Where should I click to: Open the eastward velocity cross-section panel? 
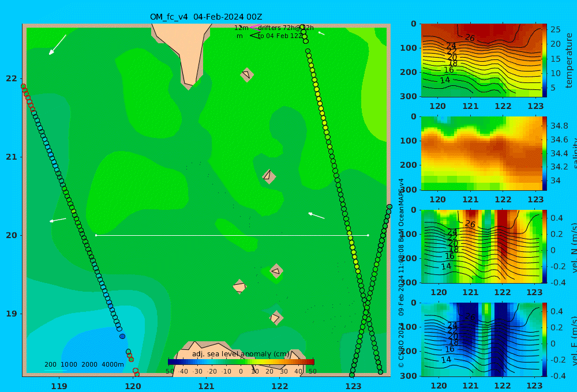[481, 340]
